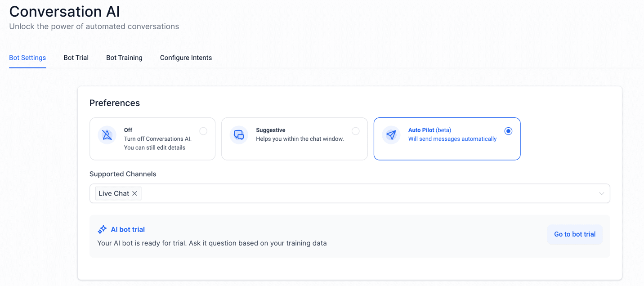Remove the Live Chat channel chip
Screen dimensions: 644x286
click(x=134, y=193)
